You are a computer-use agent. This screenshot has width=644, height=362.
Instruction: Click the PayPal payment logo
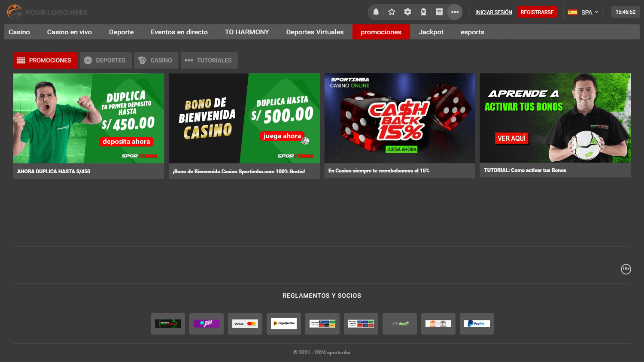click(x=477, y=324)
